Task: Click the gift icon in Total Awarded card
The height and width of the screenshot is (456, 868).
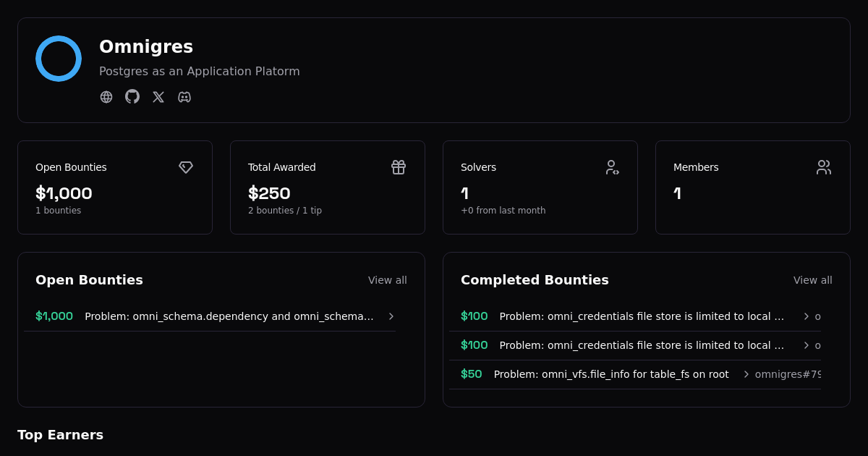Action: point(399,167)
